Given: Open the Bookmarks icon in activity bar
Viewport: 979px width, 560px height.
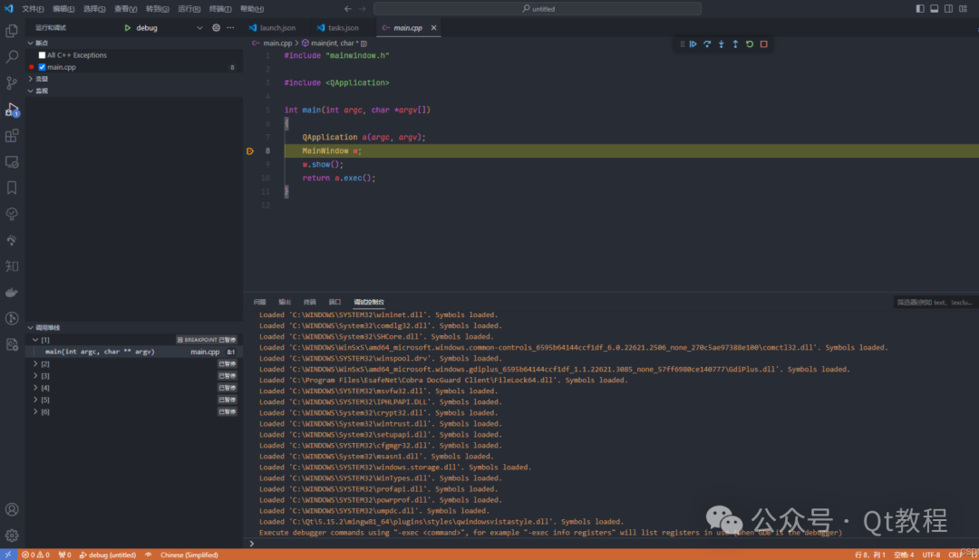Looking at the screenshot, I should coord(12,188).
